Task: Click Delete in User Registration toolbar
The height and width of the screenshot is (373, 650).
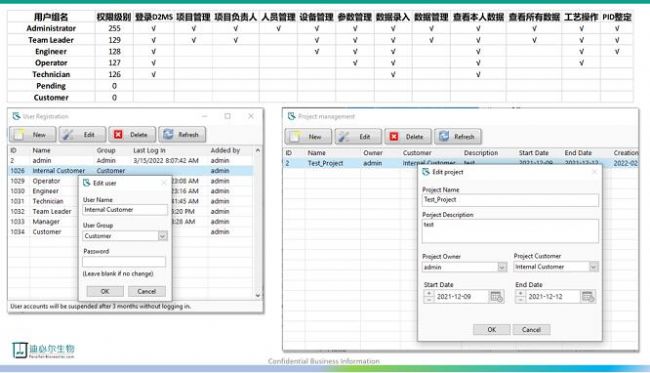Action: pos(132,135)
